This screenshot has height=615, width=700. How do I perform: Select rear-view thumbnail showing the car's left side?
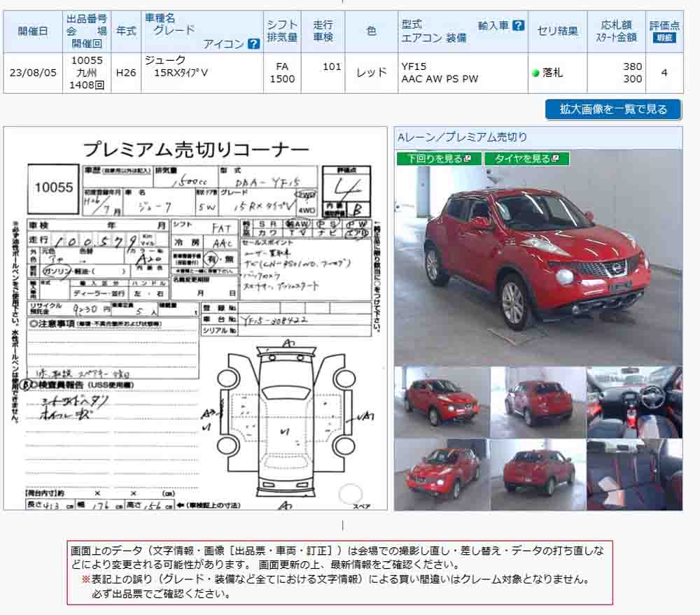coord(538,402)
